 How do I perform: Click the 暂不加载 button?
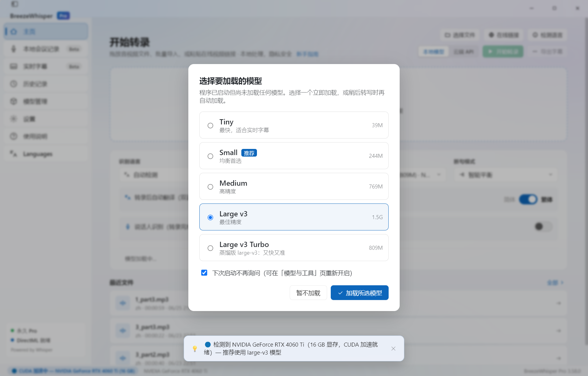(x=308, y=293)
